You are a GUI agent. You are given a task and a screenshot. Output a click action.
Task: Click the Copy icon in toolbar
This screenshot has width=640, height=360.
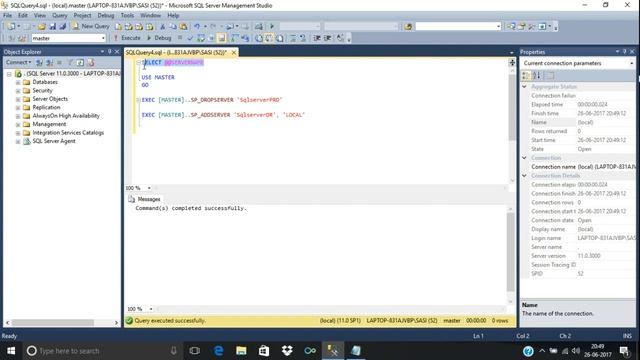tap(173, 26)
